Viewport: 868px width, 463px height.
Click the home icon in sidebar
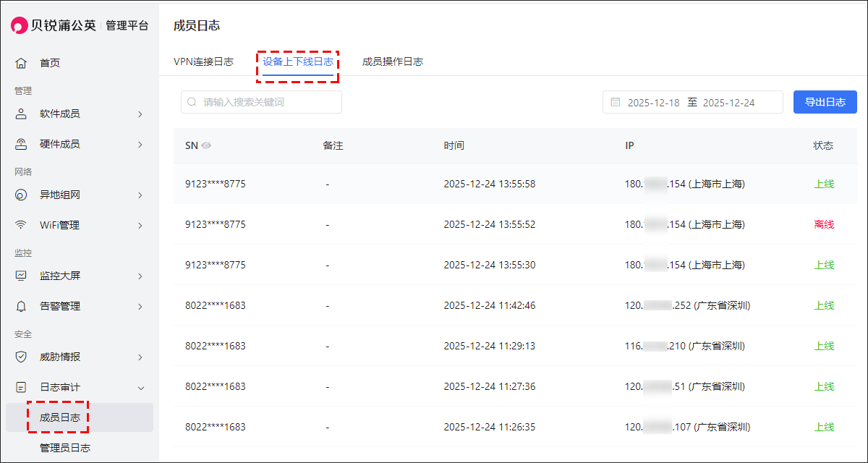tap(21, 63)
